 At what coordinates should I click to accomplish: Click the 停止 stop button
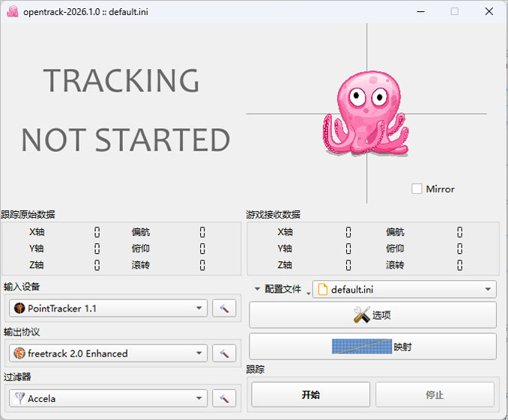(435, 395)
